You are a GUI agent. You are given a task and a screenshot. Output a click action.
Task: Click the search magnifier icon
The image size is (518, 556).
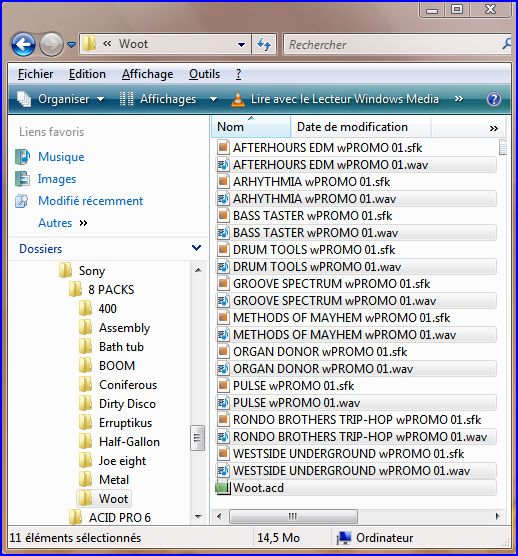(x=507, y=44)
